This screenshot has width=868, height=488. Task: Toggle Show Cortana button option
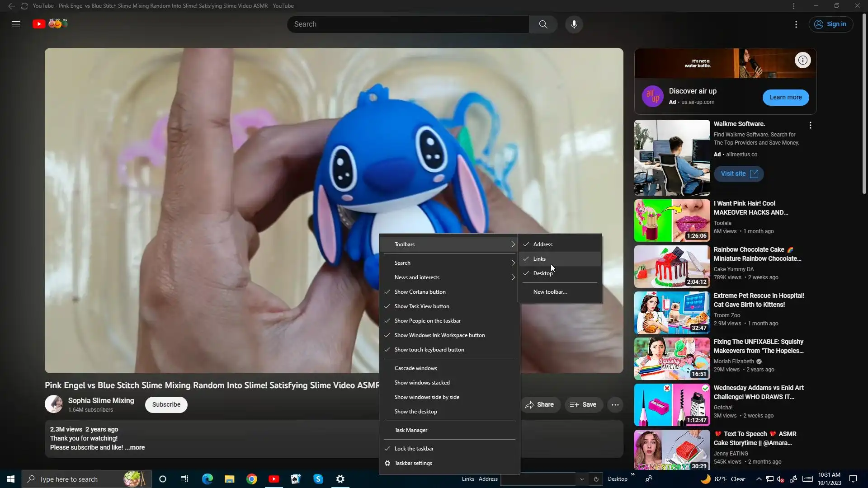tap(420, 292)
